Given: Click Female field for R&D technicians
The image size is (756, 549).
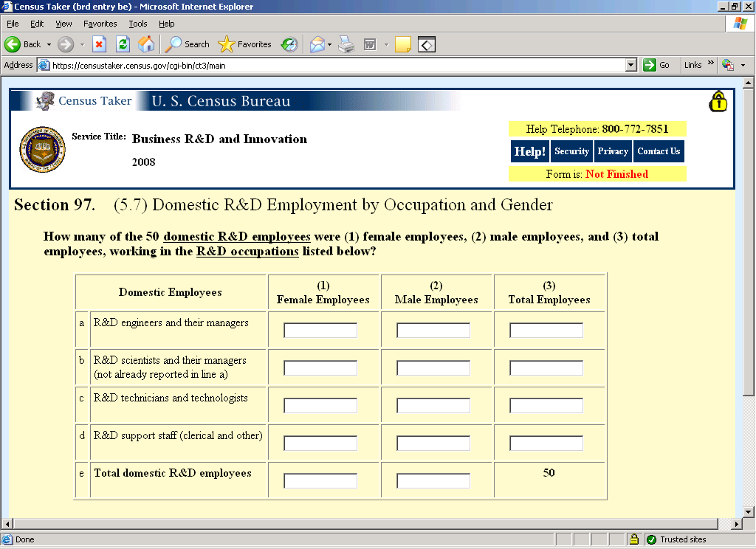Looking at the screenshot, I should pyautogui.click(x=320, y=405).
